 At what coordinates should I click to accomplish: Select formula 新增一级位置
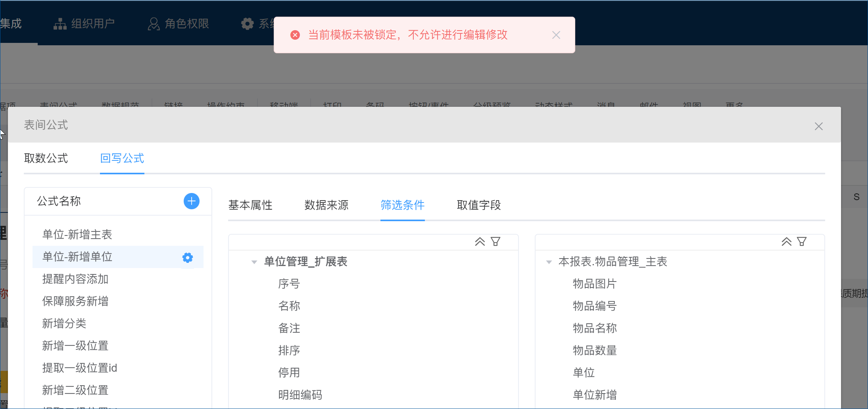(118, 346)
